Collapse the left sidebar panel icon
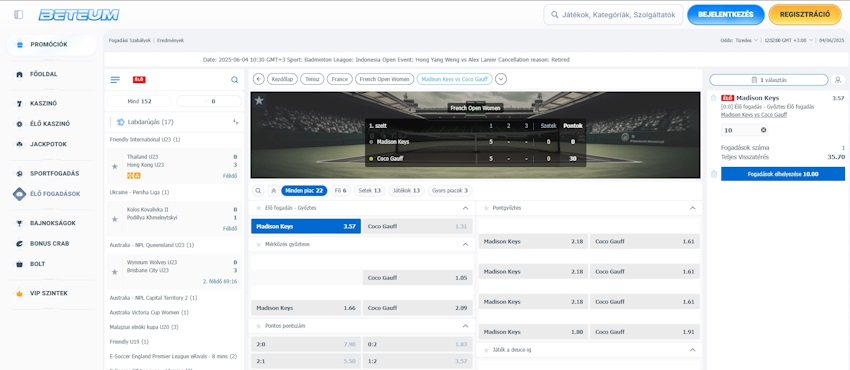 pyautogui.click(x=18, y=15)
